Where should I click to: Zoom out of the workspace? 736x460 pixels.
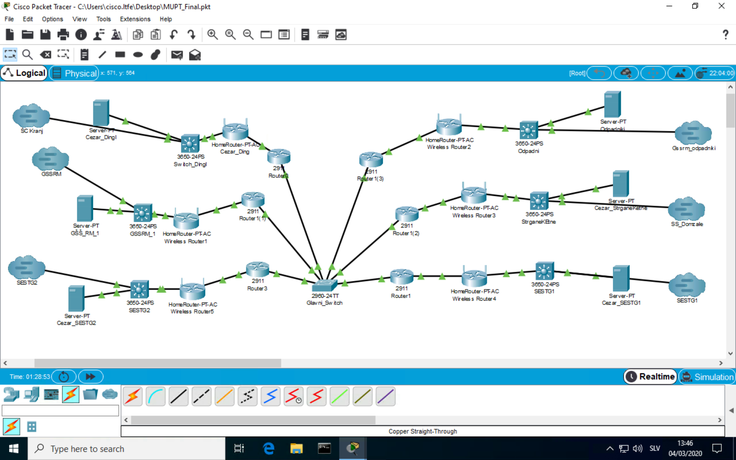248,35
